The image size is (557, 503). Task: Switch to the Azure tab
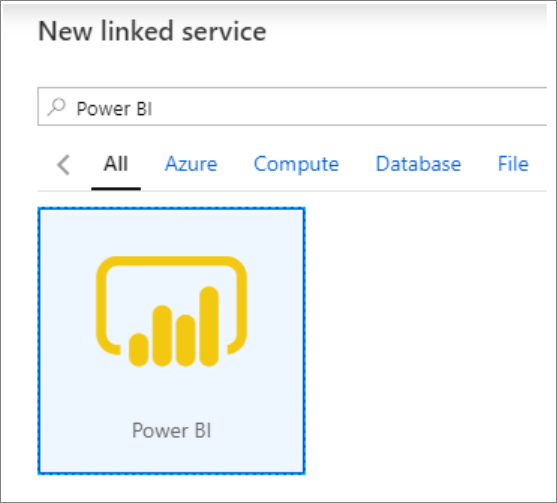[x=191, y=164]
